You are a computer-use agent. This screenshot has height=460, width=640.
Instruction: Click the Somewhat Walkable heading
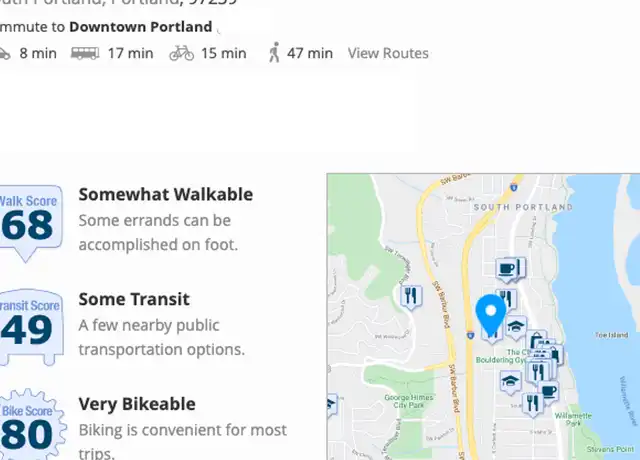pyautogui.click(x=166, y=194)
